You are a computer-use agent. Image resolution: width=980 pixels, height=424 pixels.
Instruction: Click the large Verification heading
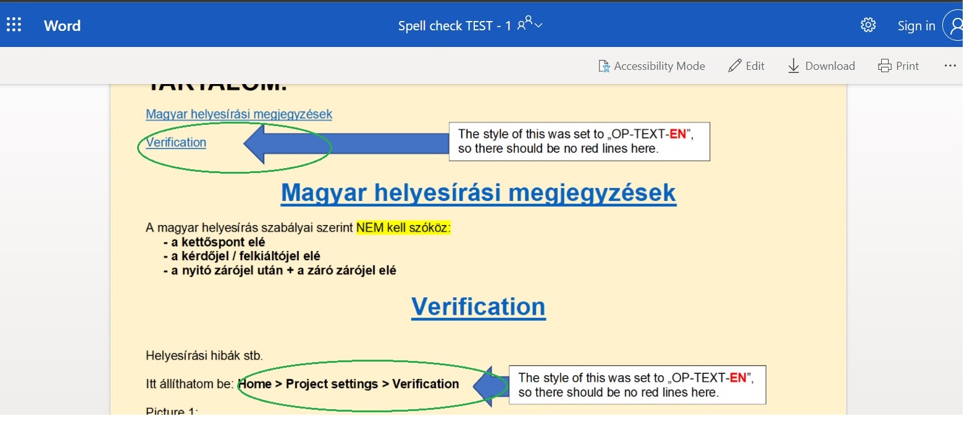click(x=479, y=307)
